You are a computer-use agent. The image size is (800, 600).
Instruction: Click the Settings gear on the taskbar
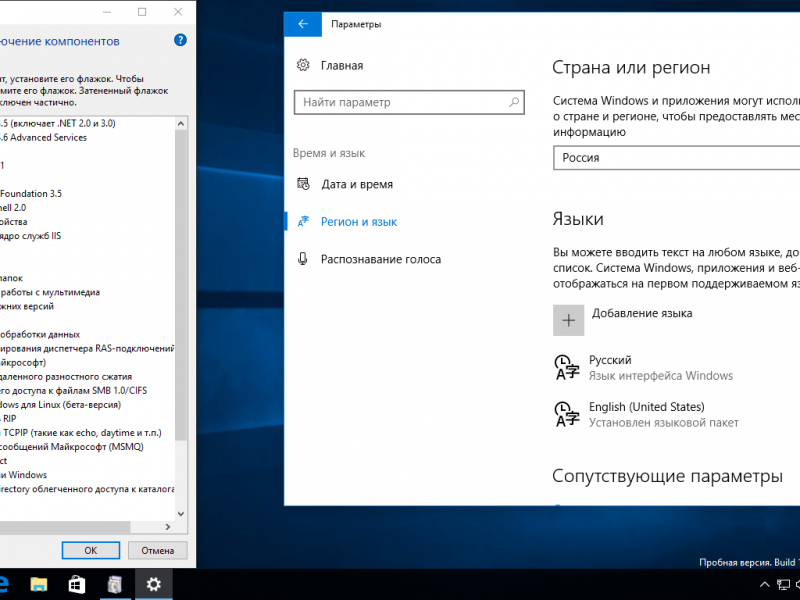click(154, 584)
